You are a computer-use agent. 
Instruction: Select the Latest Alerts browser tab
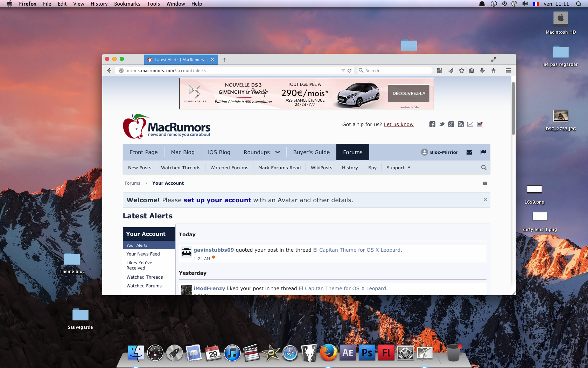click(x=181, y=60)
